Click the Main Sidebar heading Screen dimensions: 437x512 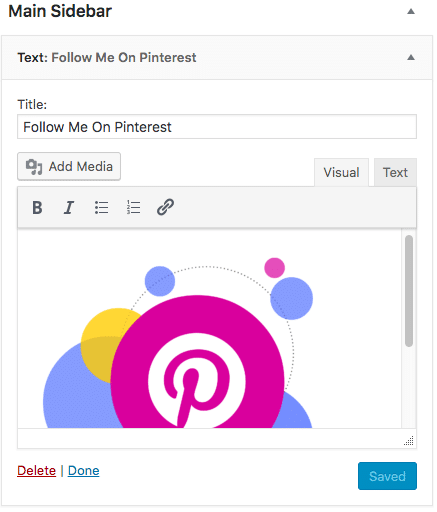(x=60, y=11)
